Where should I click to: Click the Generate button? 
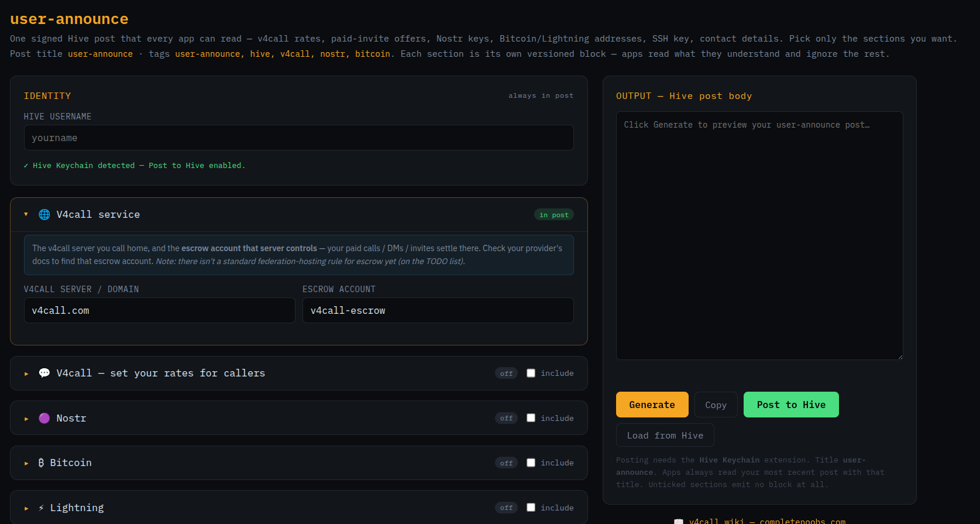coord(652,405)
